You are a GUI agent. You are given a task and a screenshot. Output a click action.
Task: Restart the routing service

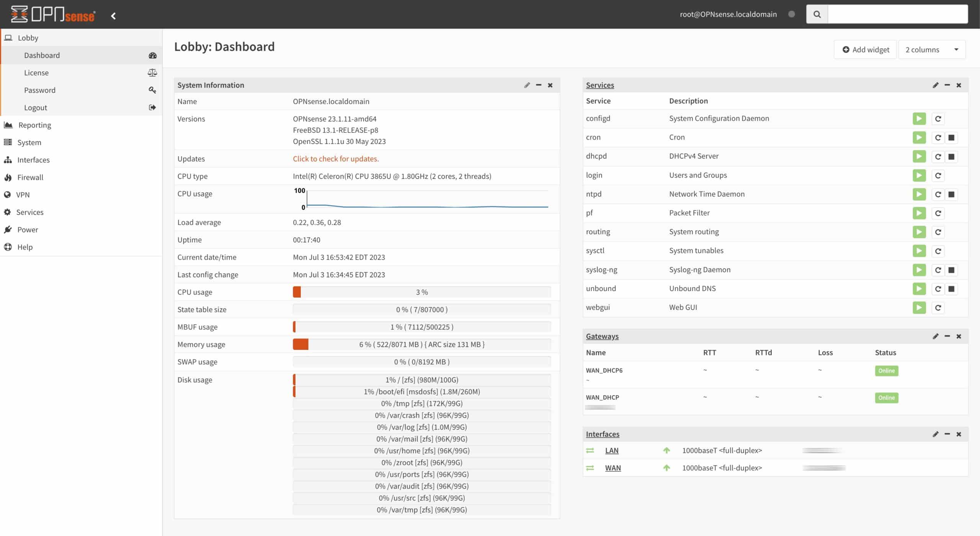tap(938, 232)
